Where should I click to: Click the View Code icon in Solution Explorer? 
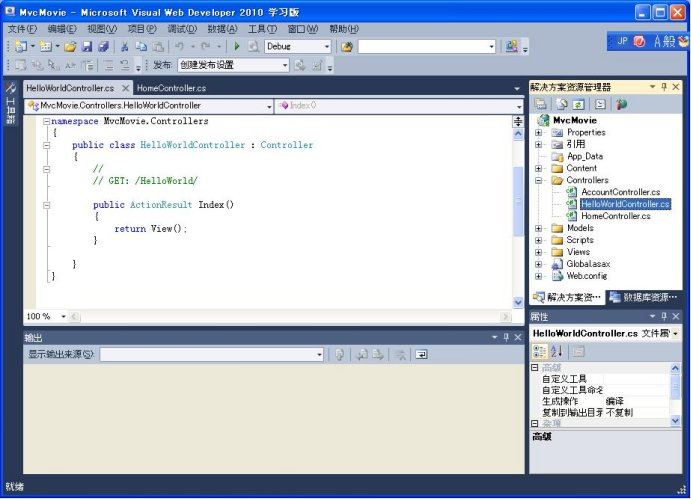point(600,104)
